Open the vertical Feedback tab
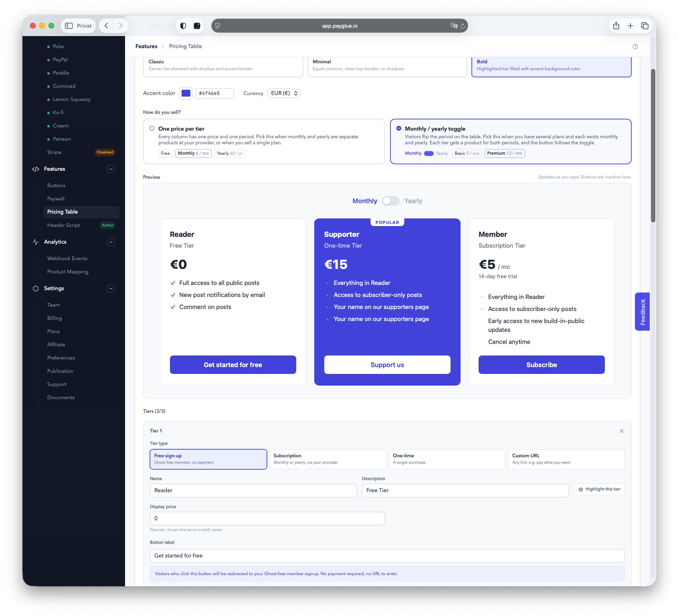Viewport: 679px width, 616px height. pos(642,312)
